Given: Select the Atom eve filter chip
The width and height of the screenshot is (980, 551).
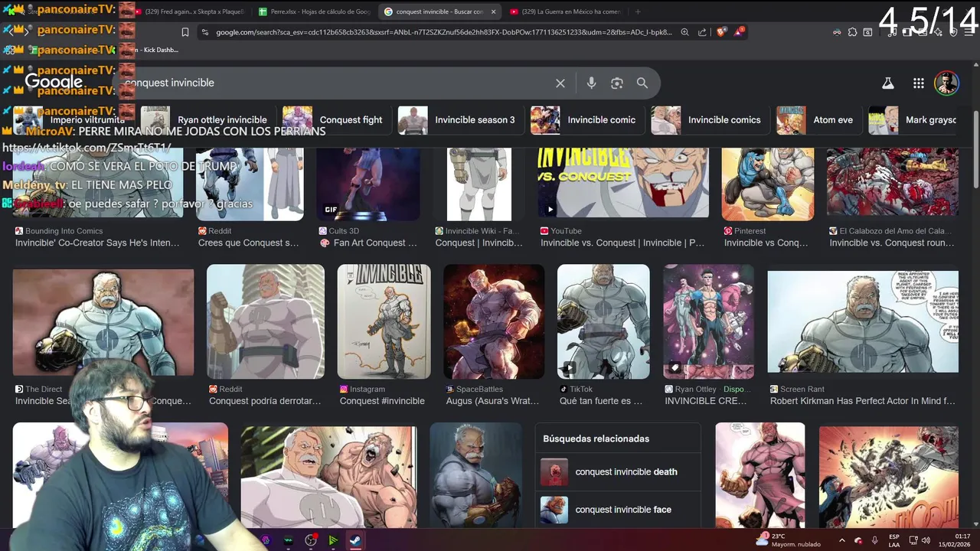Looking at the screenshot, I should (819, 120).
